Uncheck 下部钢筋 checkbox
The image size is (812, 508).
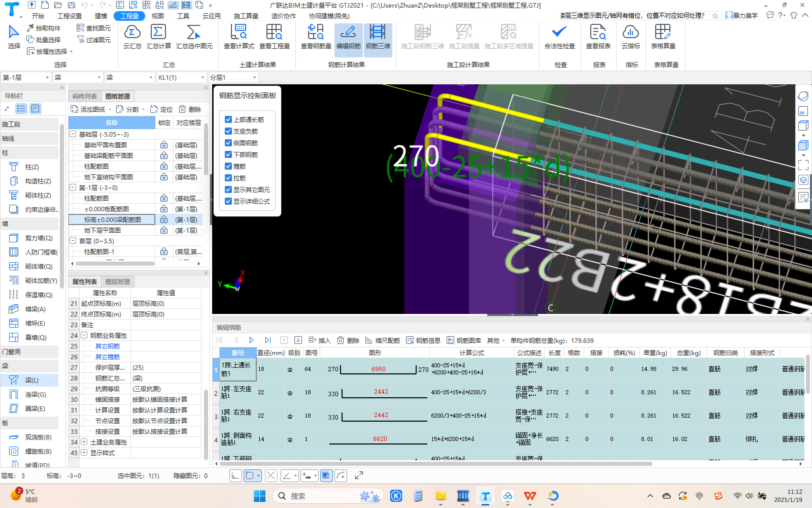[x=228, y=154]
